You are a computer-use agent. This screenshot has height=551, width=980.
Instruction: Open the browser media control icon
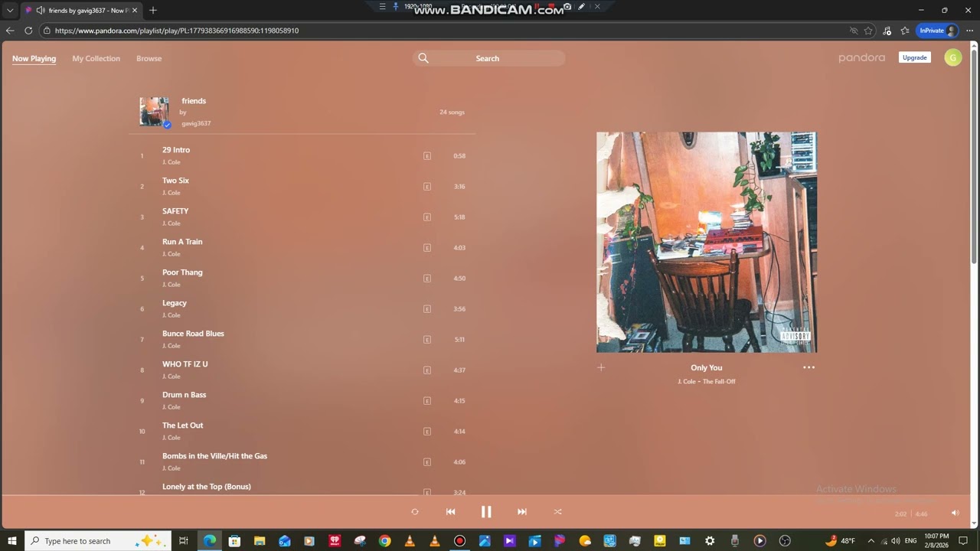pos(887,31)
